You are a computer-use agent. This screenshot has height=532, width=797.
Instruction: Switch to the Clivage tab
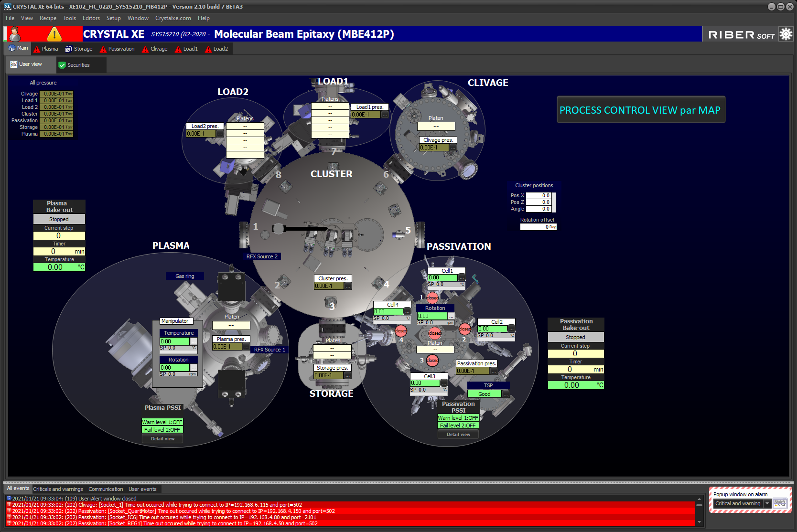point(155,49)
